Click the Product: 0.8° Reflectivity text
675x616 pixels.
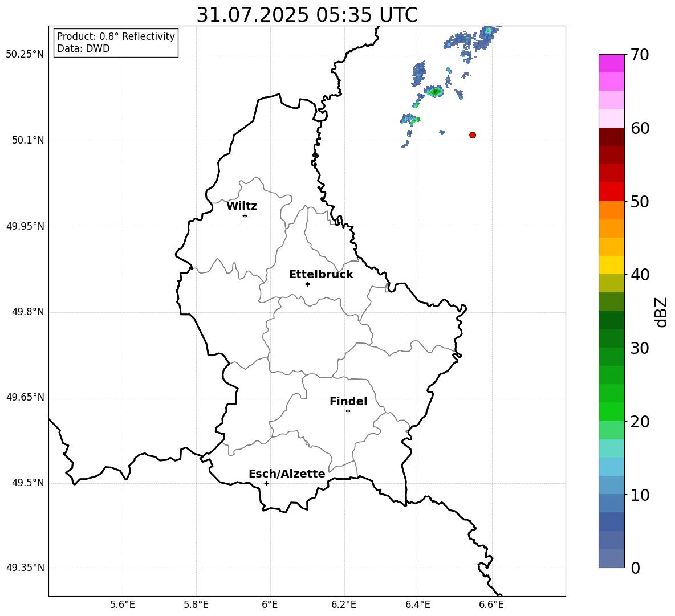pyautogui.click(x=116, y=36)
